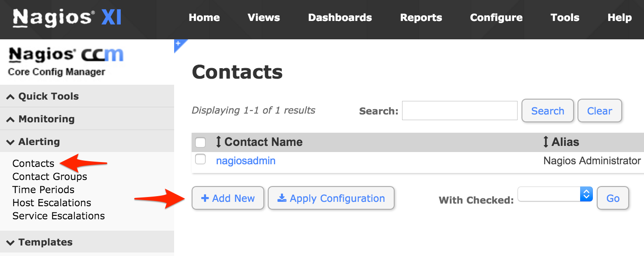Click the Add New button
Viewport: 644px width, 256px height.
228,198
